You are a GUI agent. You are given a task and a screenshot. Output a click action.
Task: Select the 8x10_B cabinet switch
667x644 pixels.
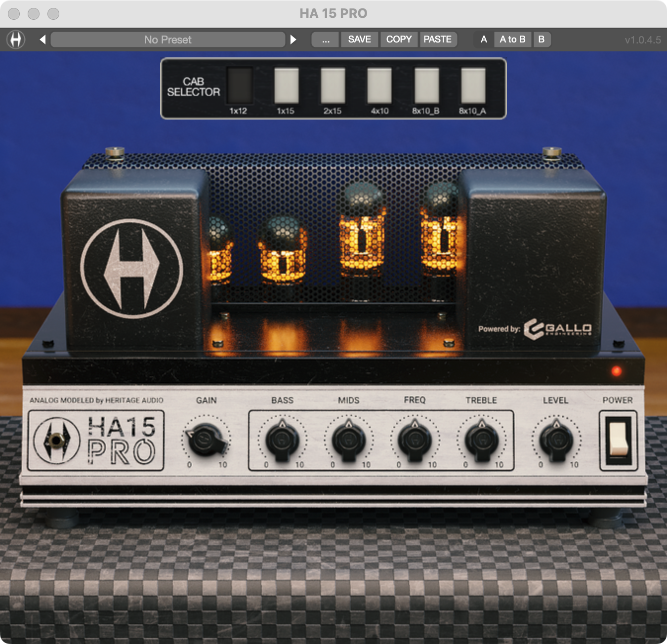click(426, 85)
